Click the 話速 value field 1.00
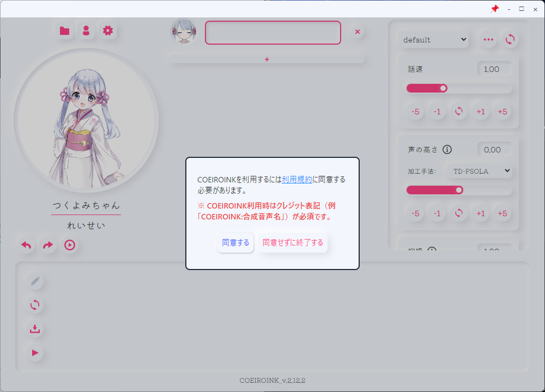This screenshot has height=392, width=545. pos(494,69)
